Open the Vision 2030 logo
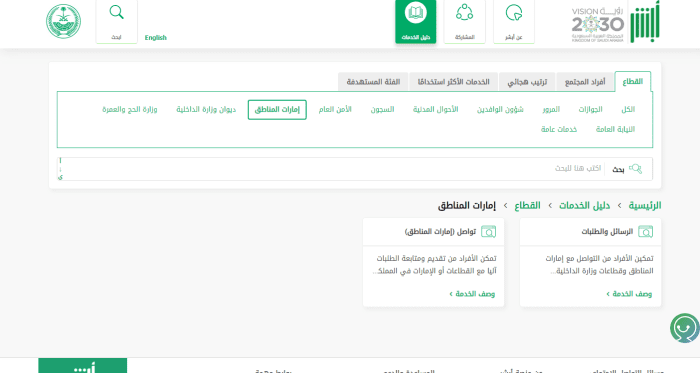 pyautogui.click(x=597, y=25)
